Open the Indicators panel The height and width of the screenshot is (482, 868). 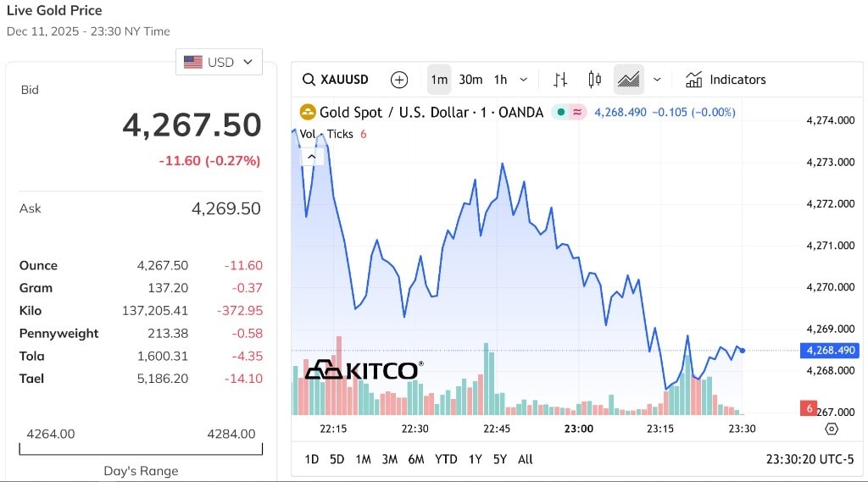(x=726, y=80)
